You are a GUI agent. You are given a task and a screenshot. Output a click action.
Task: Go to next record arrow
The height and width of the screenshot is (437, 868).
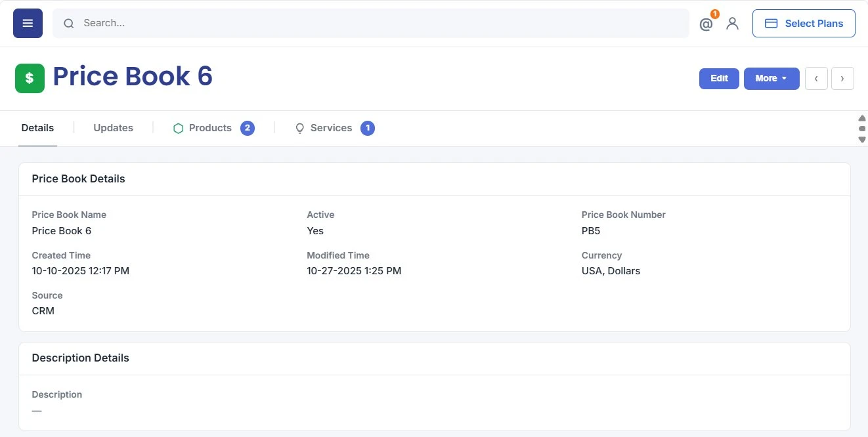click(842, 78)
